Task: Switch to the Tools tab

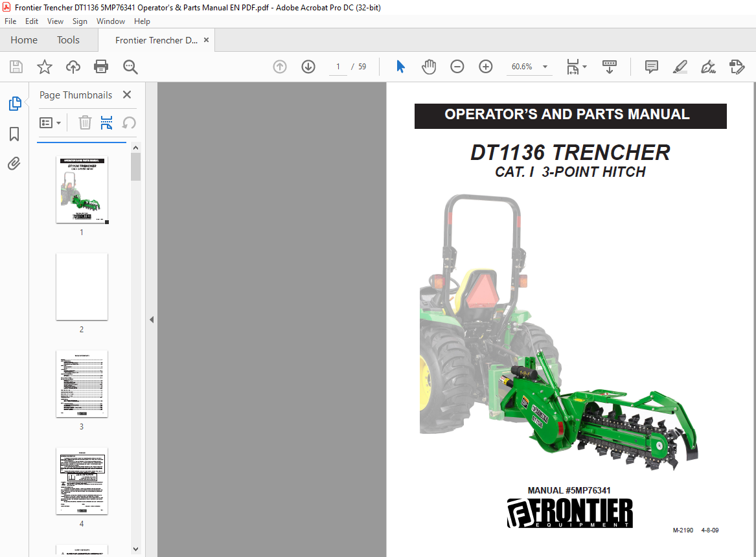Action: (x=68, y=40)
